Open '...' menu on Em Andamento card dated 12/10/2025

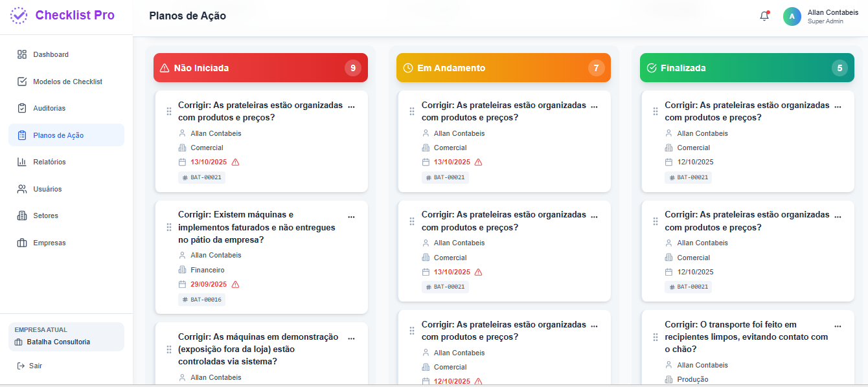pyautogui.click(x=594, y=326)
